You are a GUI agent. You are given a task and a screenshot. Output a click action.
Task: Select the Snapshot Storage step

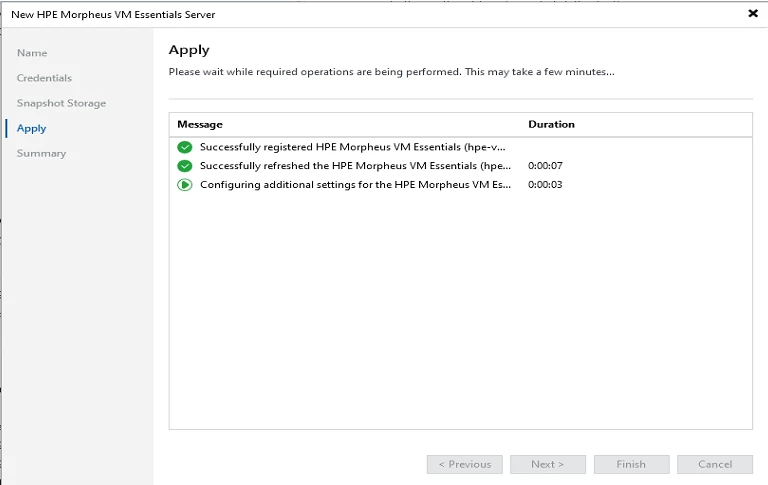click(61, 103)
